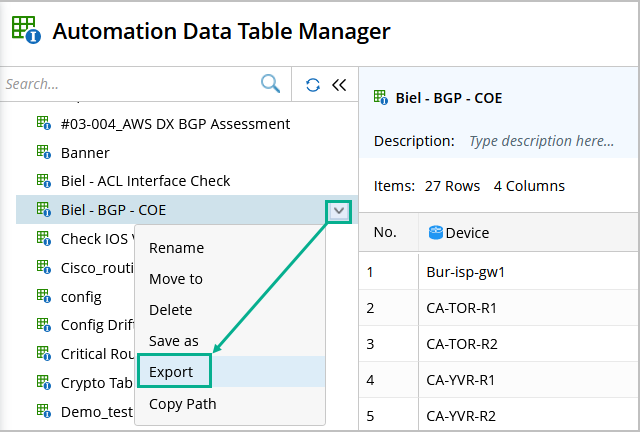Choose Save as in the context menu
The image size is (640, 432).
pos(174,341)
